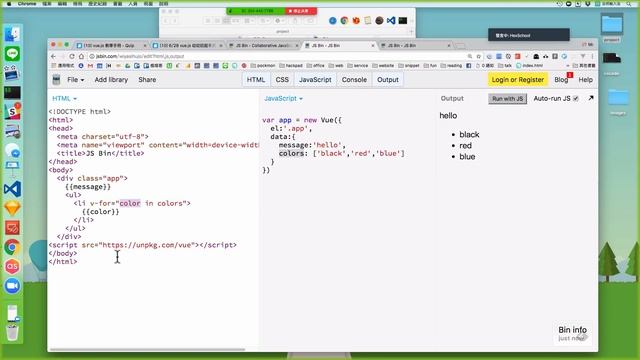Click the jsbin.com address bar
This screenshot has width=640, height=360.
[278, 56]
